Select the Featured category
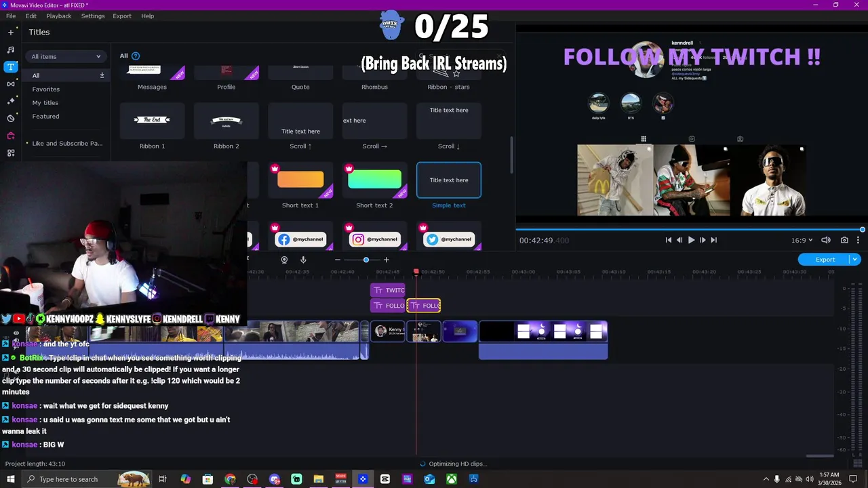This screenshot has width=868, height=488. [45, 116]
